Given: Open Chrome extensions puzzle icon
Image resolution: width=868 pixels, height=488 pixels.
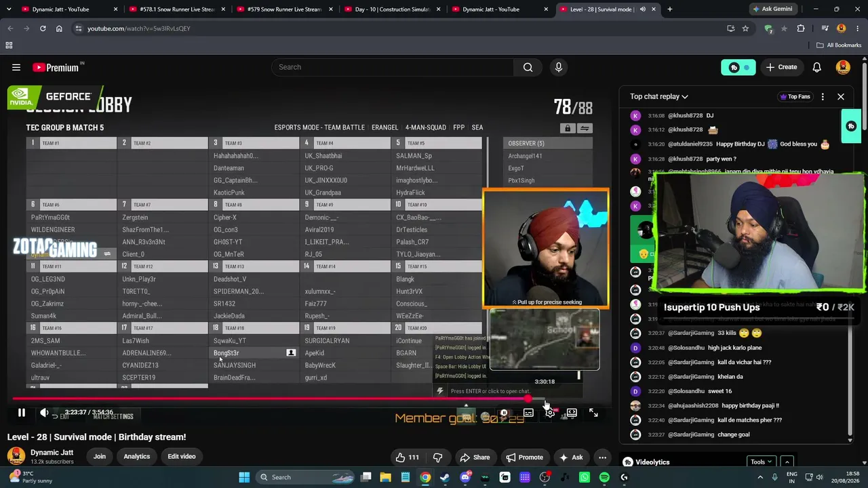Looking at the screenshot, I should pos(801,28).
